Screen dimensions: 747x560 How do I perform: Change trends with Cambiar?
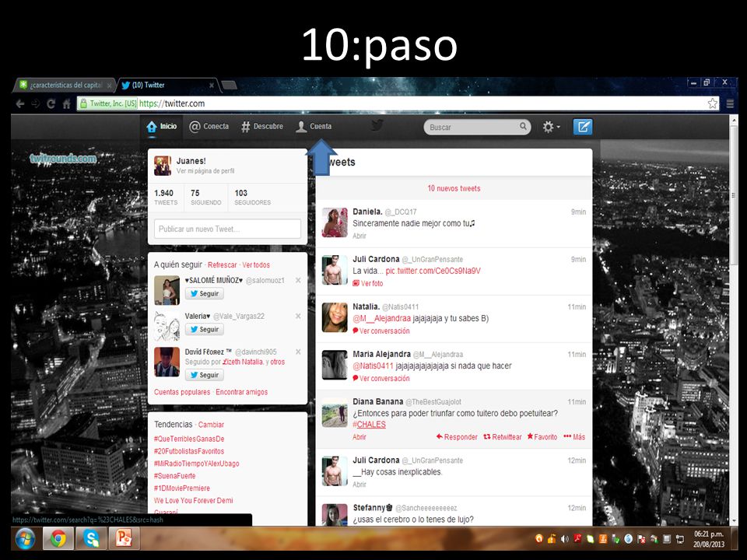211,425
